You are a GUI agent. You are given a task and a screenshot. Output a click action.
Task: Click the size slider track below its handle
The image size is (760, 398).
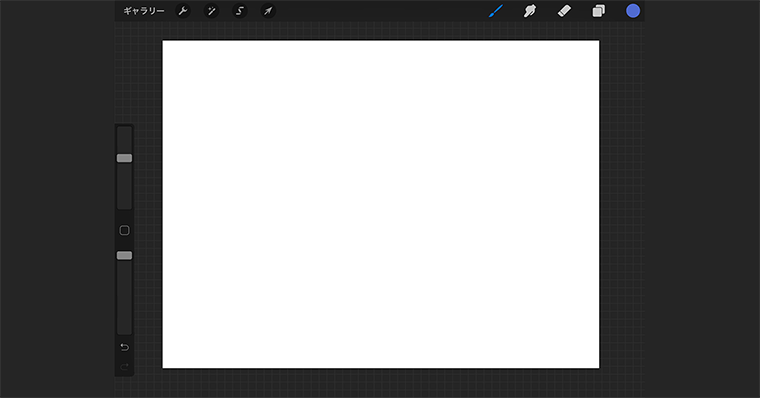125,186
